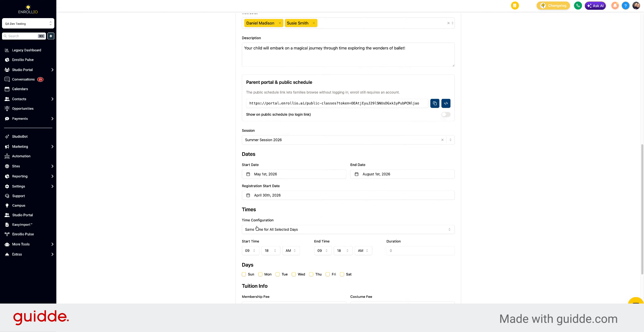Viewport: 644px width, 332px height.
Task: Check the Fri day checkbox
Action: [x=328, y=274]
